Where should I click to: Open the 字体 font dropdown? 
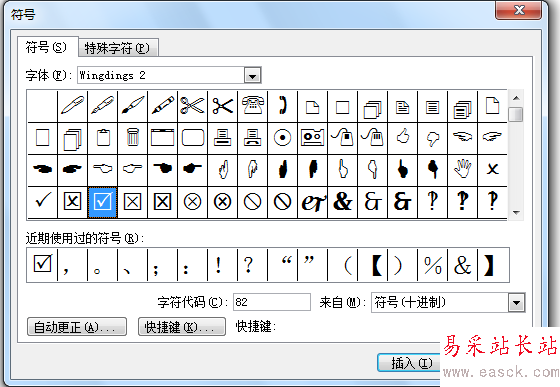[x=252, y=76]
